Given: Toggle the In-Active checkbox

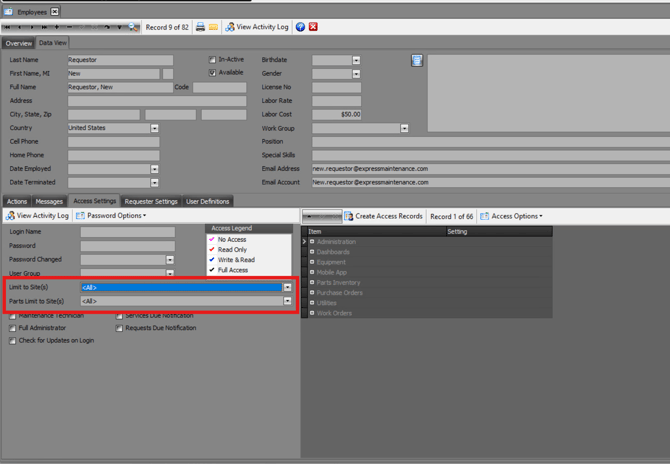Looking at the screenshot, I should pos(212,60).
